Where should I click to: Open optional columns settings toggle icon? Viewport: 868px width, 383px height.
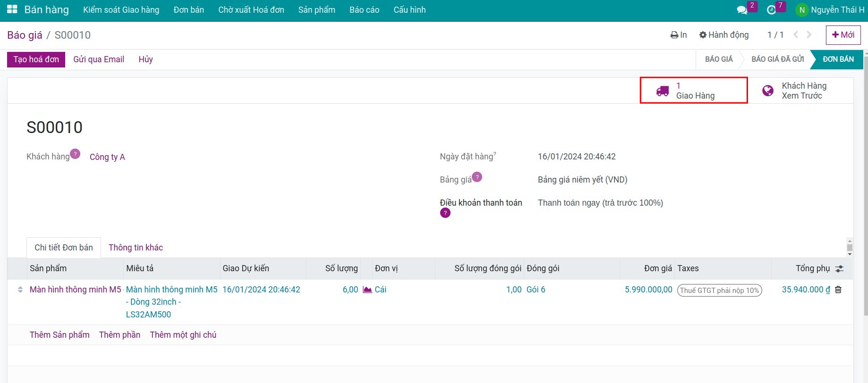click(x=839, y=269)
